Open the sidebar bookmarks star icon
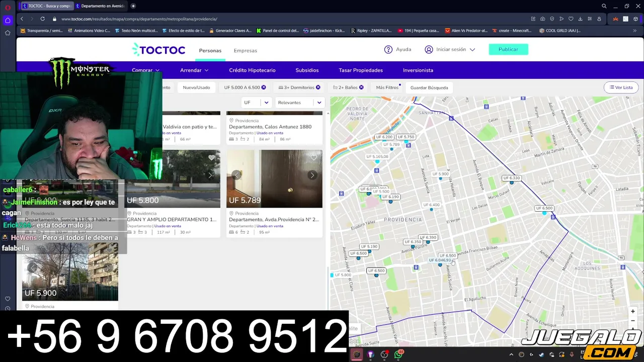This screenshot has width=644, height=362. click(8, 33)
